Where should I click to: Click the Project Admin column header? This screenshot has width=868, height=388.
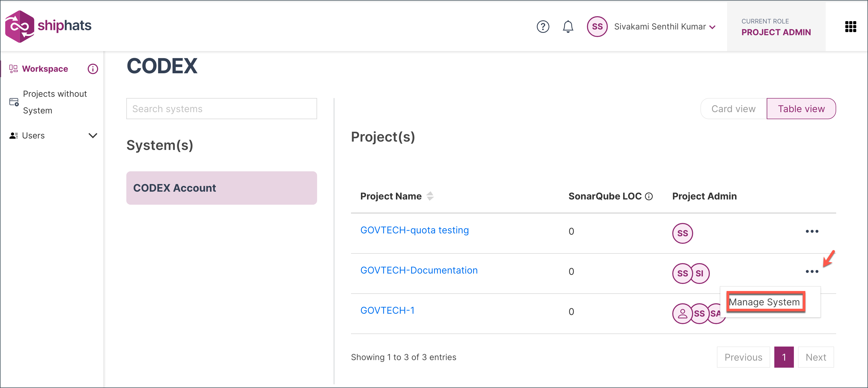(704, 196)
